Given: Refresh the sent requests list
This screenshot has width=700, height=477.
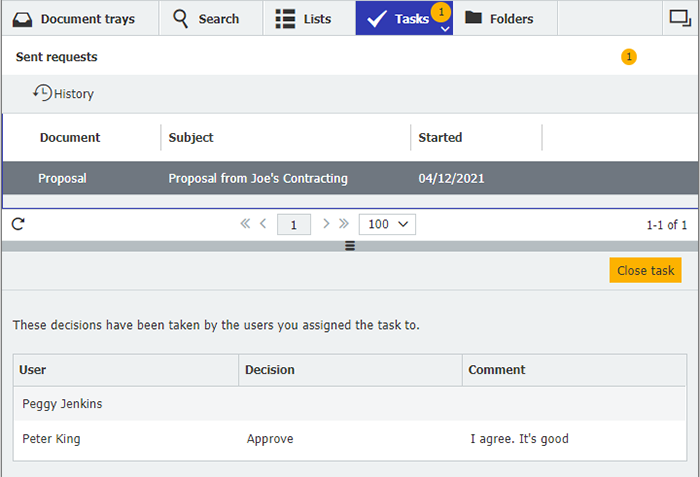Looking at the screenshot, I should [17, 224].
